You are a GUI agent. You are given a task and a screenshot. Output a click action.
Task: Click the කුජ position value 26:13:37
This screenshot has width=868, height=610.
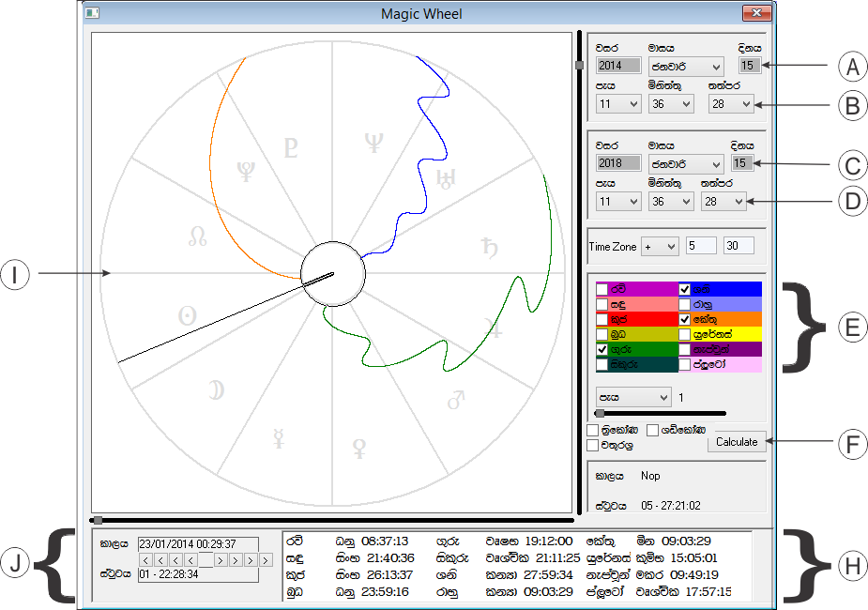point(389,574)
